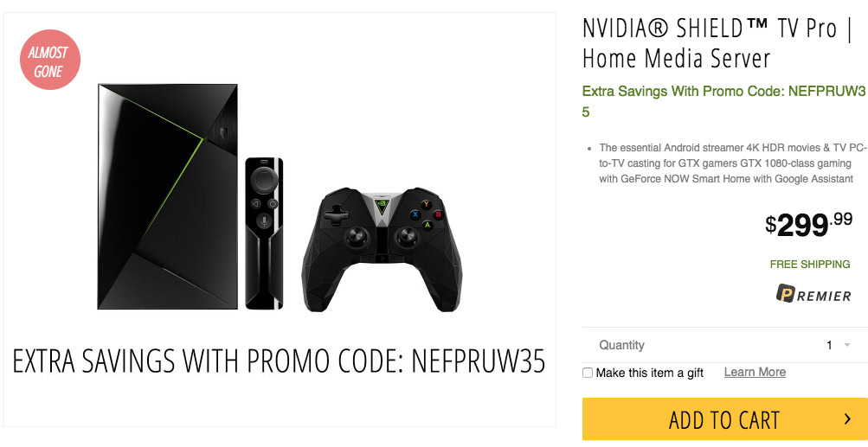Click the Quantity label
The width and height of the screenshot is (868, 447).
[621, 345]
